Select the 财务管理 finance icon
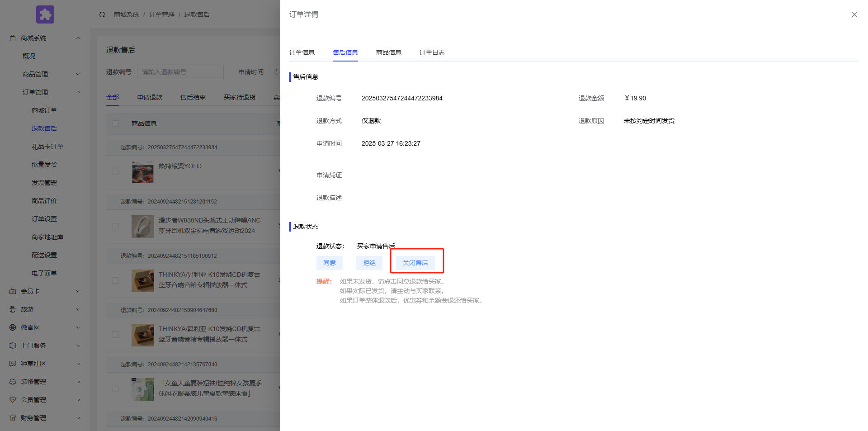The height and width of the screenshot is (431, 868). [x=12, y=417]
